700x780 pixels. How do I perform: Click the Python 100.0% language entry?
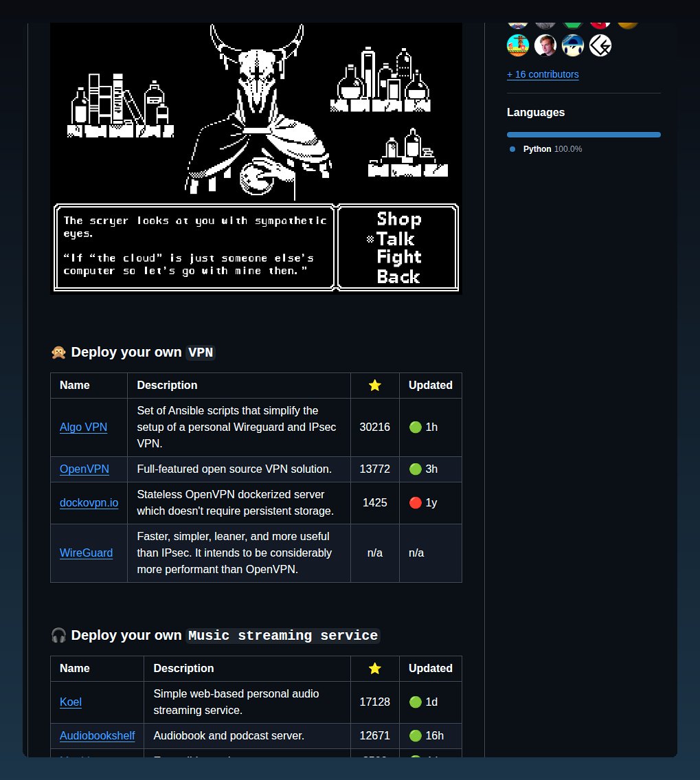click(552, 149)
